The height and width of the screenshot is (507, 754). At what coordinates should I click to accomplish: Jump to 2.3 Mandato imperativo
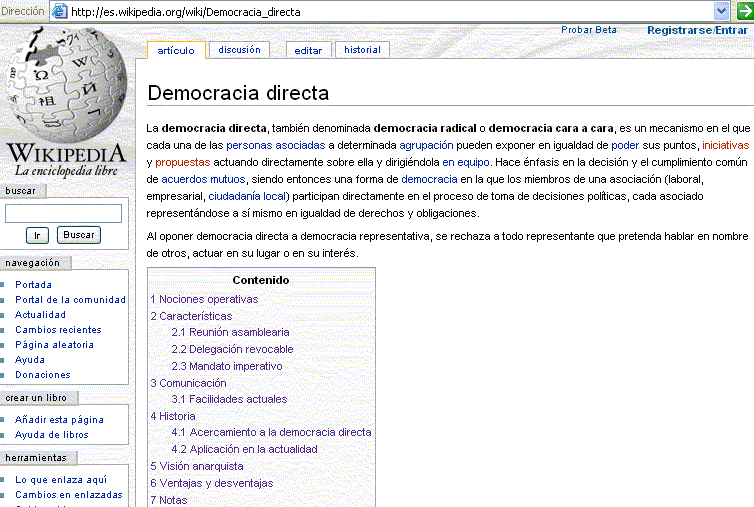[226, 366]
